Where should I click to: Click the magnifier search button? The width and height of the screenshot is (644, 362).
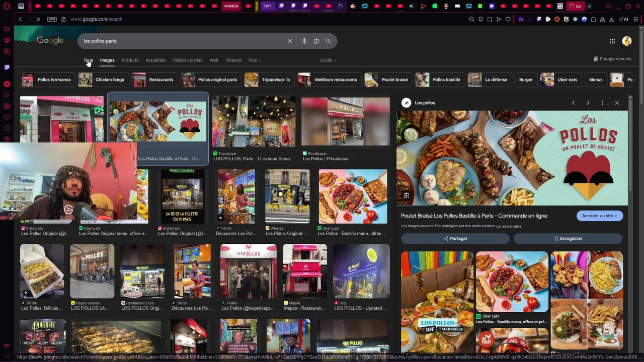[328, 41]
